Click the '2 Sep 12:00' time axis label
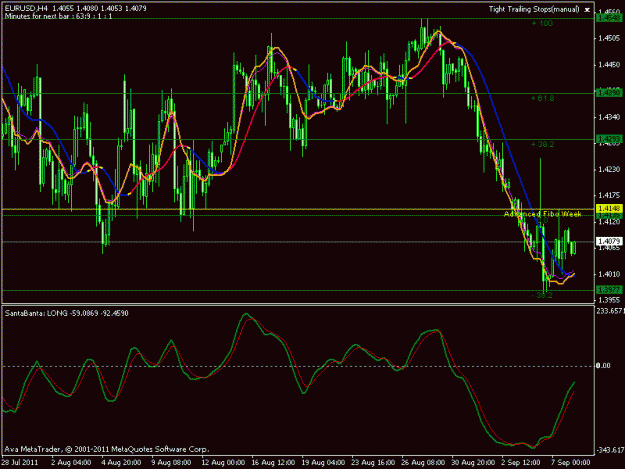 [521, 462]
